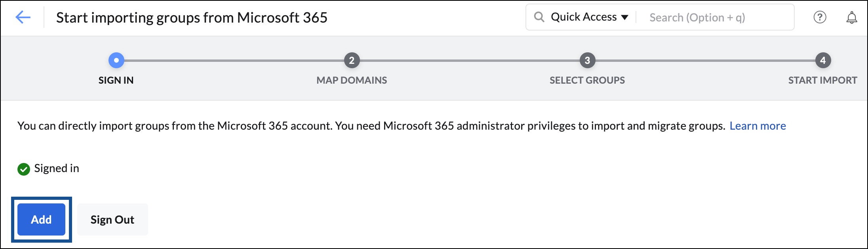
Task: Jump to step 4 Start Import
Action: tap(823, 60)
